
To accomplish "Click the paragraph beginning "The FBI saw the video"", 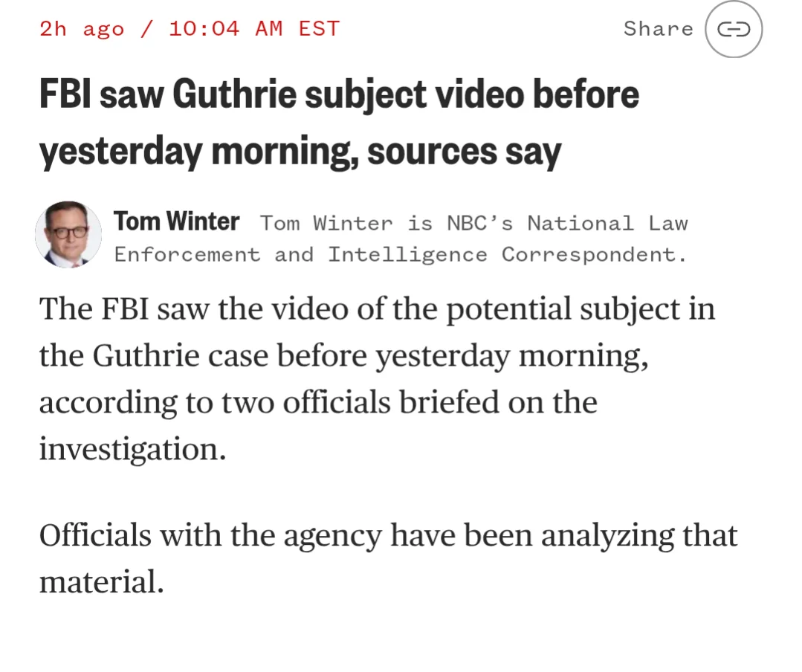I will (376, 379).
